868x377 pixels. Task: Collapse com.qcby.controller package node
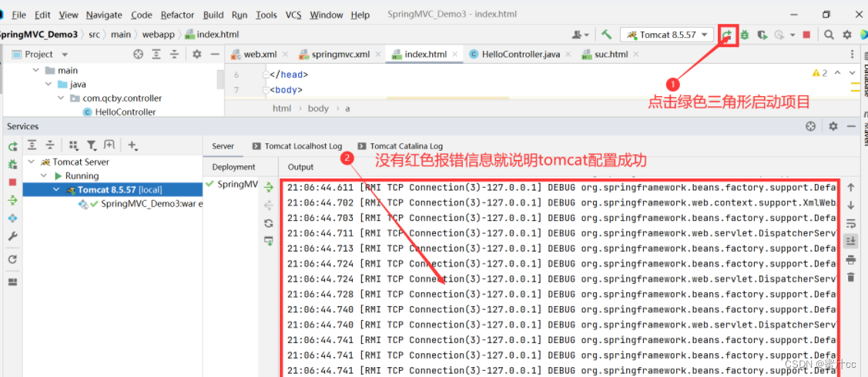[61, 98]
